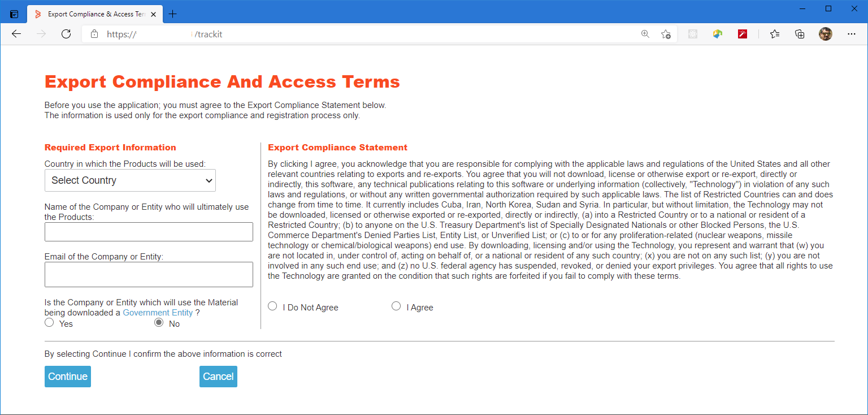This screenshot has height=415, width=868.
Task: Focus the Company or Entity name field
Action: [x=149, y=232]
